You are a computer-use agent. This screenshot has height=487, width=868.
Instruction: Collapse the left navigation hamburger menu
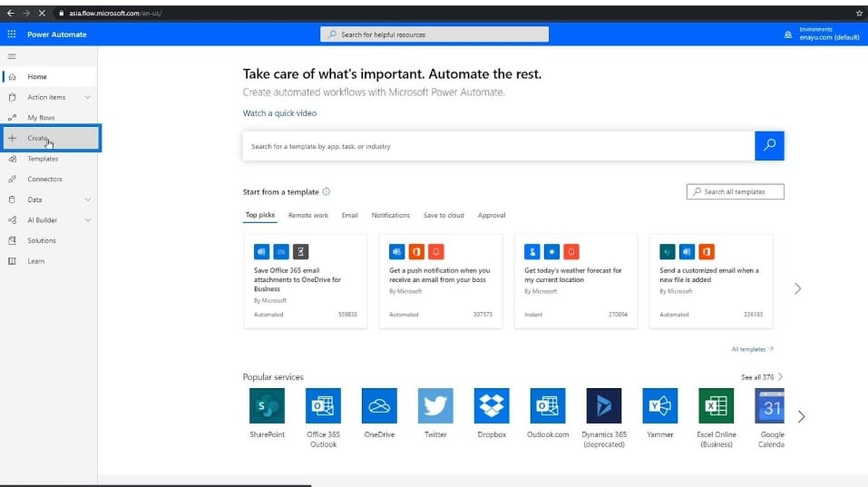coord(12,56)
